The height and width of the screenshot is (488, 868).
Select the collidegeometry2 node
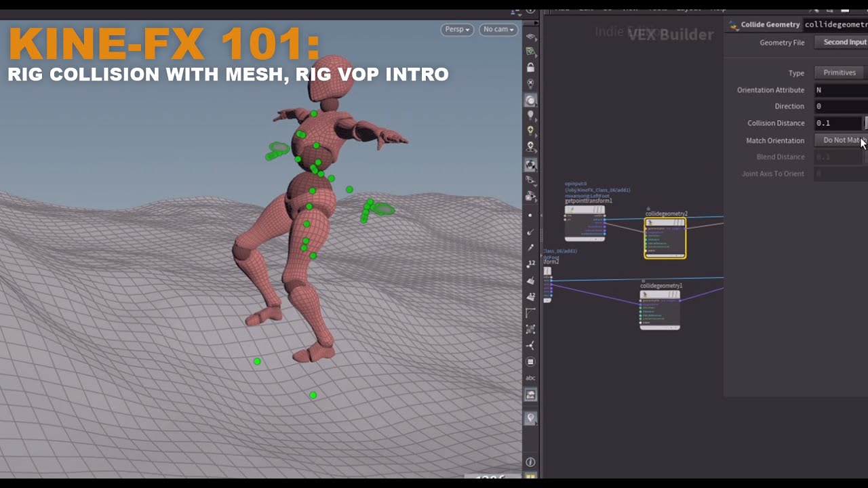665,238
